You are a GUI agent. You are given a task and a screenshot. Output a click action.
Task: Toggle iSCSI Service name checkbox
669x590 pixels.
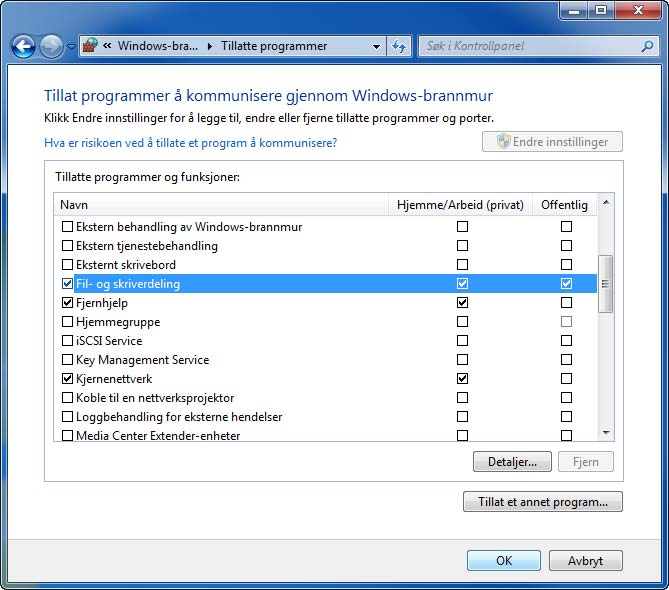tap(67, 340)
